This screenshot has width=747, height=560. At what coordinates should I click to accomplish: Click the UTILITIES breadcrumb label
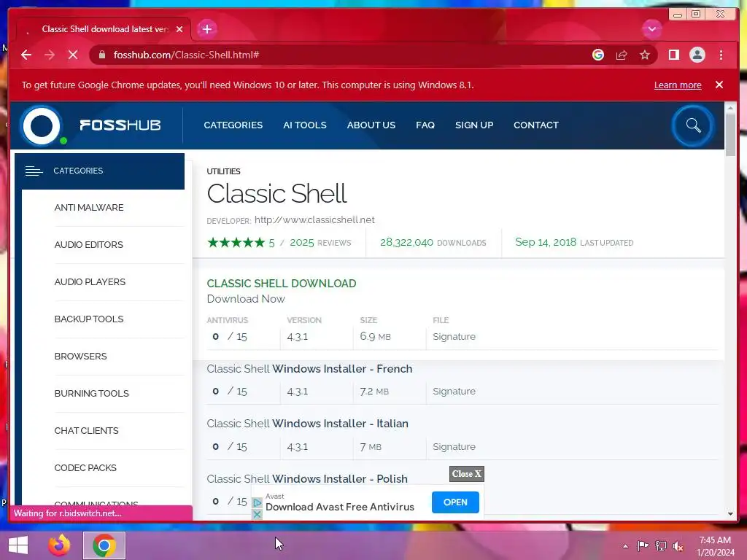pos(223,171)
